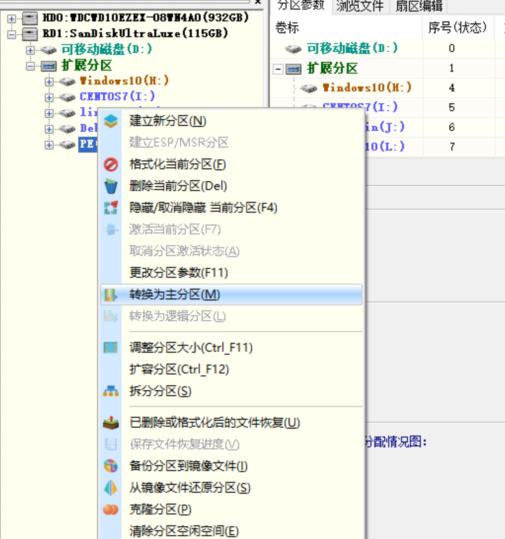Viewport: 505px width, 539px height.
Task: Select 转换为主分区(M) menu entry
Action: tap(231, 295)
